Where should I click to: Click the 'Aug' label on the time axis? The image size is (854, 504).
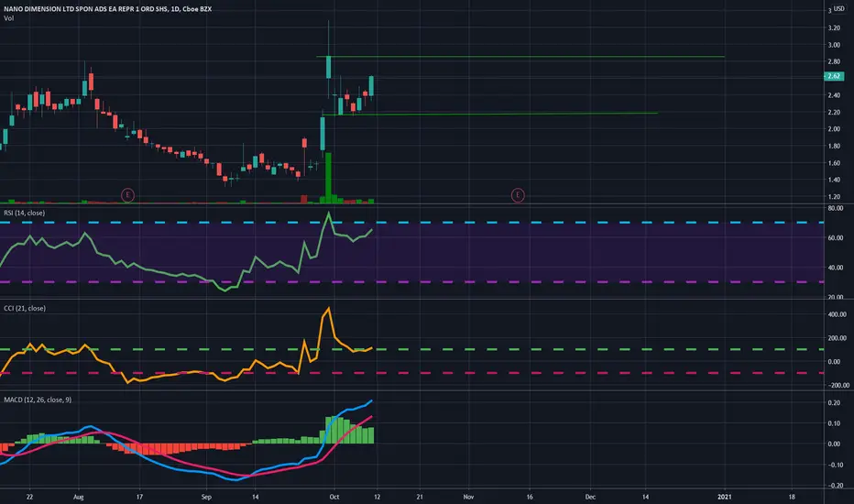tap(79, 497)
